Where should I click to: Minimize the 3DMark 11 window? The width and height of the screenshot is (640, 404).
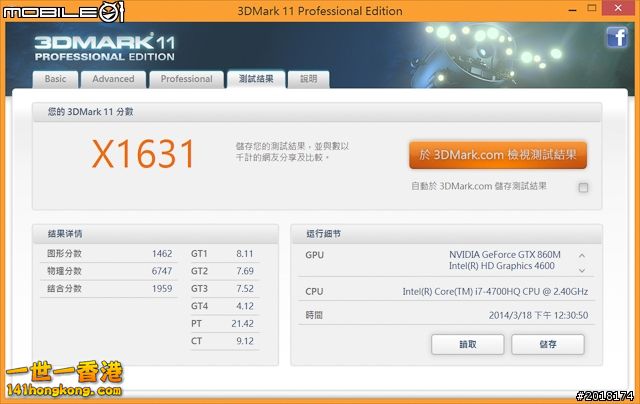[573, 9]
